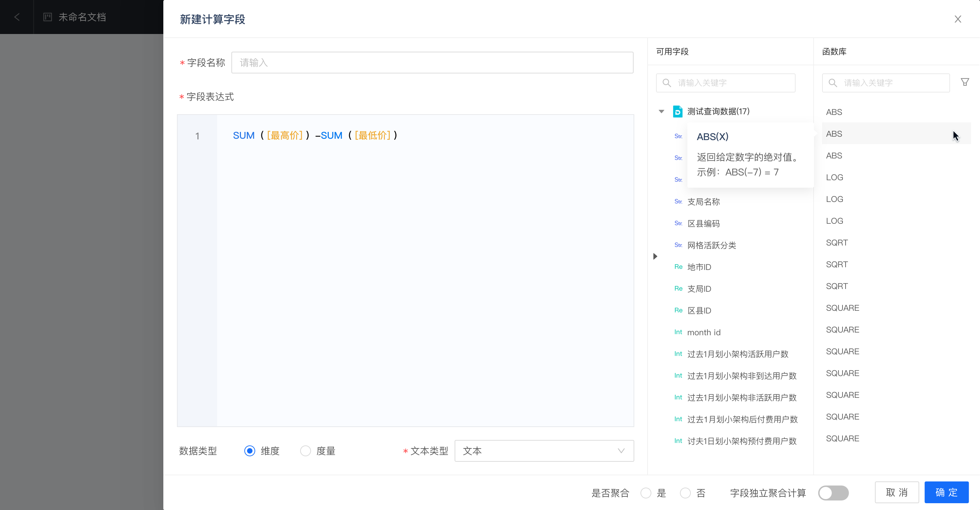Choose 否 for 是否聚合
980x510 pixels.
coord(685,493)
